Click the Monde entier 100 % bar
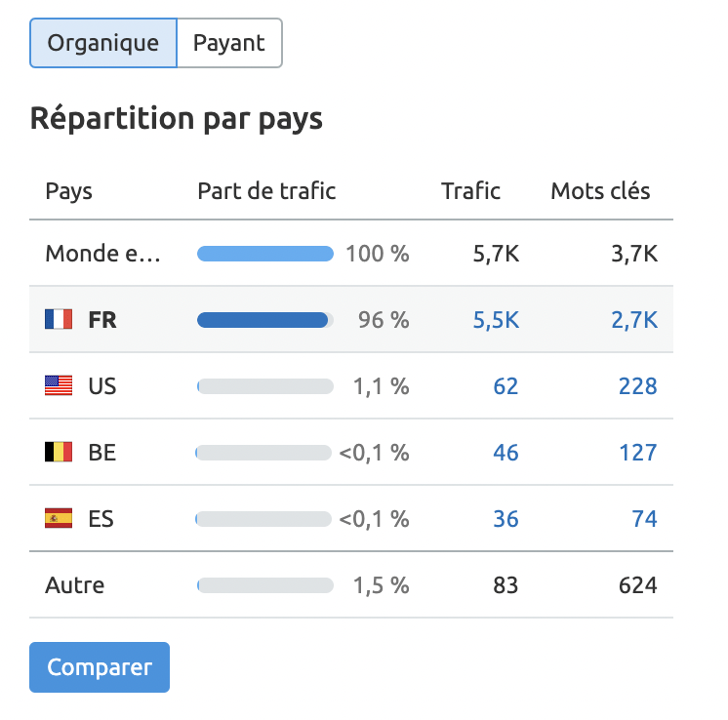 pyautogui.click(x=265, y=254)
